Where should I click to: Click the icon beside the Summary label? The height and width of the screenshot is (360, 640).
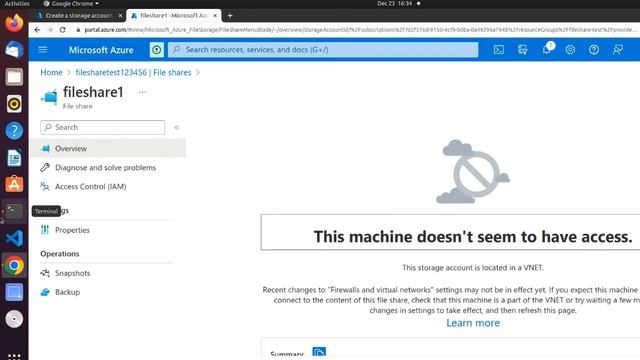(x=319, y=351)
